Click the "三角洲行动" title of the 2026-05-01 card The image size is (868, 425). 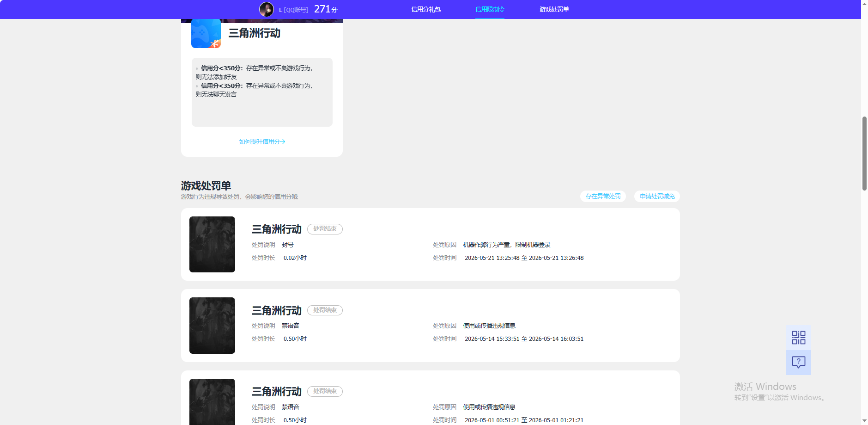pyautogui.click(x=277, y=392)
